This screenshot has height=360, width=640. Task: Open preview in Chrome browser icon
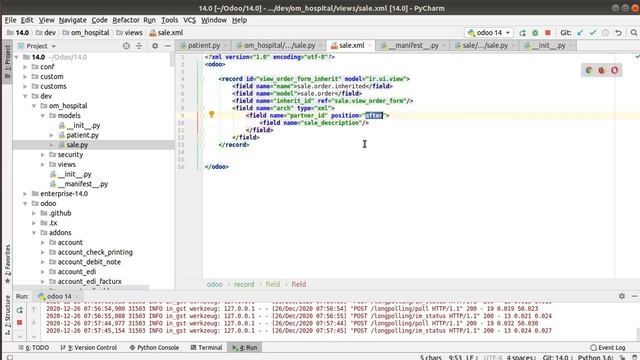click(x=589, y=70)
